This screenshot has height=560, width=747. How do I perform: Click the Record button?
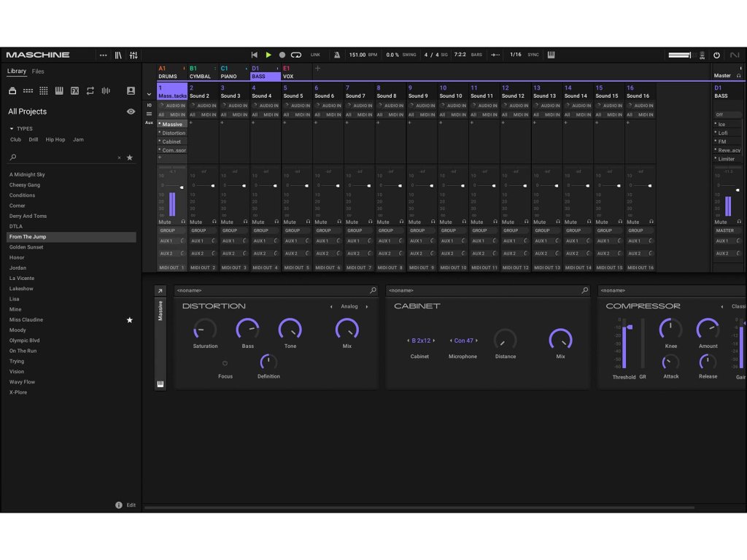pos(282,55)
